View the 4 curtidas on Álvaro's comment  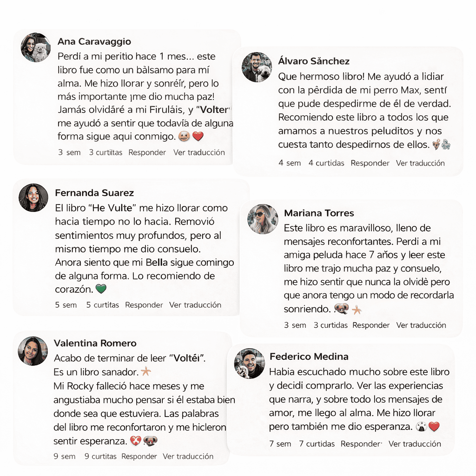[x=326, y=163]
